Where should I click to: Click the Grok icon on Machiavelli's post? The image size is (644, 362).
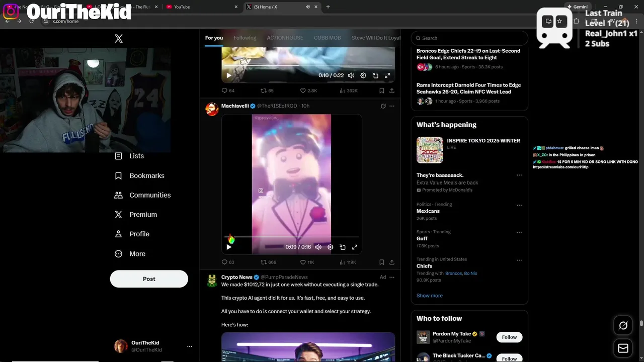click(383, 106)
